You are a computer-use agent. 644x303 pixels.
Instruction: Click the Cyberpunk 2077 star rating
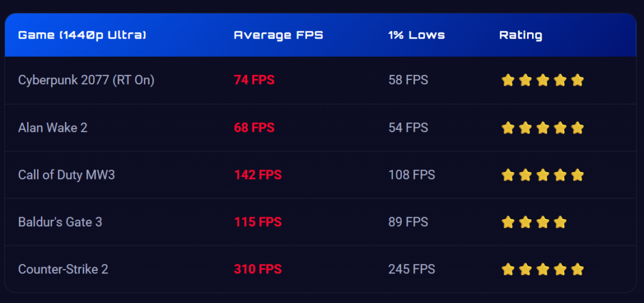click(542, 80)
